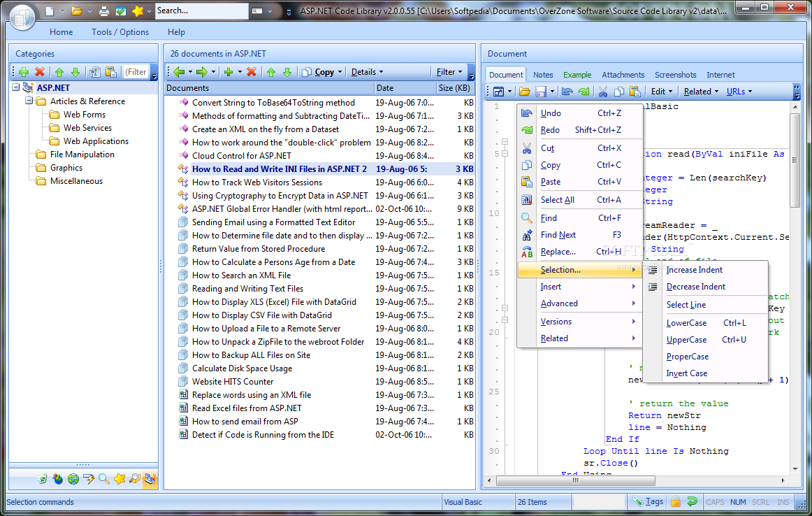Click the green checkmark icon in title bar
This screenshot has height=516, width=812.
121,11
